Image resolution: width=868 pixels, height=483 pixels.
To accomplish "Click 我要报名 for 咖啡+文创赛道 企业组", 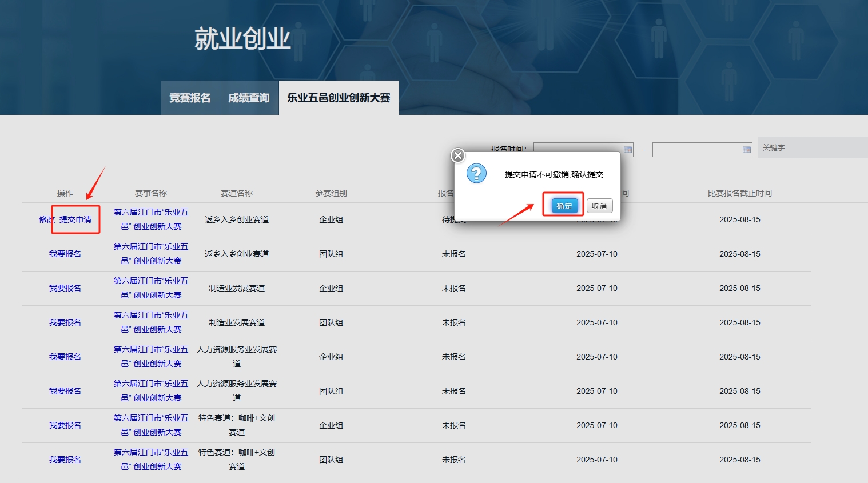I will (x=65, y=425).
